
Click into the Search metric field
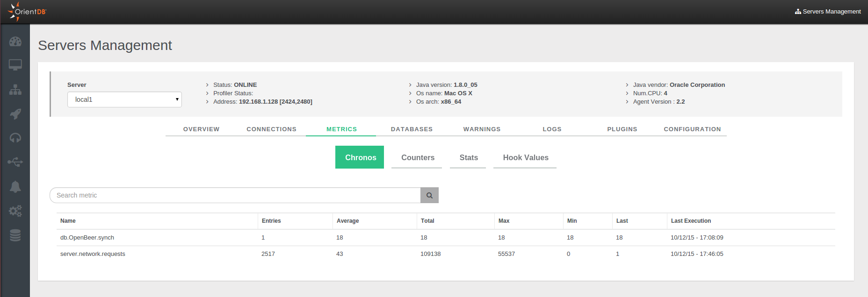point(235,195)
